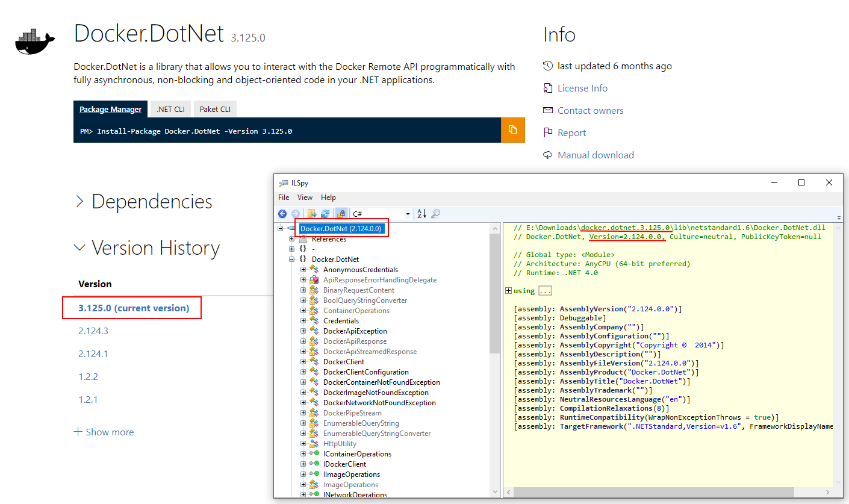
Task: Open the File menu in ILSpy
Action: (283, 197)
